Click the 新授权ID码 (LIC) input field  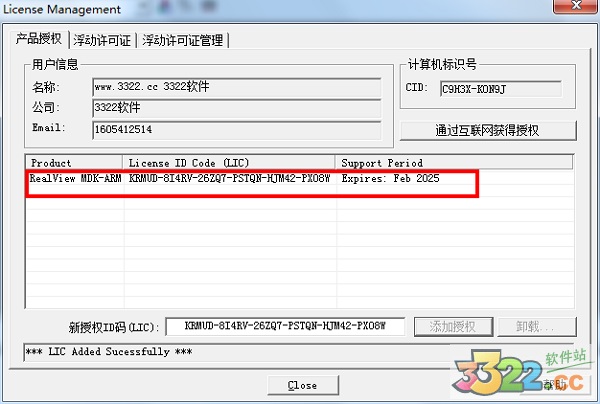[x=285, y=326]
